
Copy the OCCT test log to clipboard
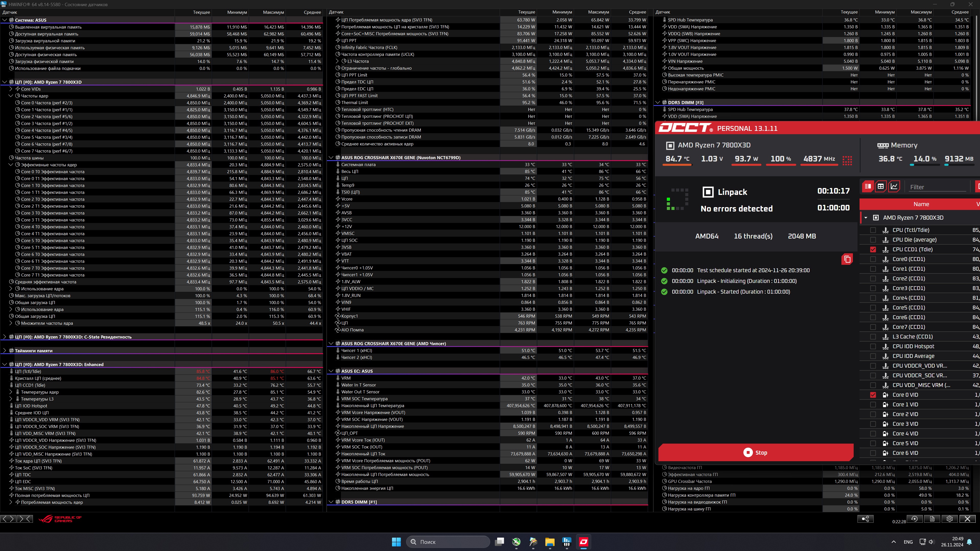coord(847,259)
